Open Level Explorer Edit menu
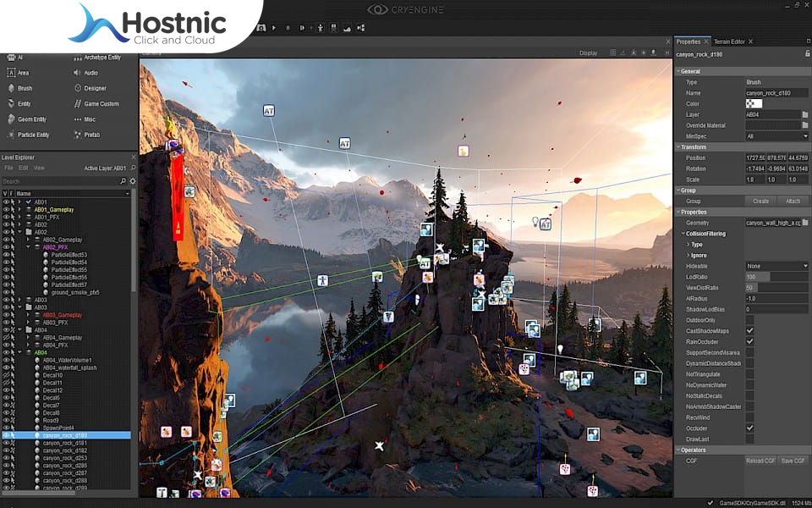The height and width of the screenshot is (508, 812). (x=24, y=168)
